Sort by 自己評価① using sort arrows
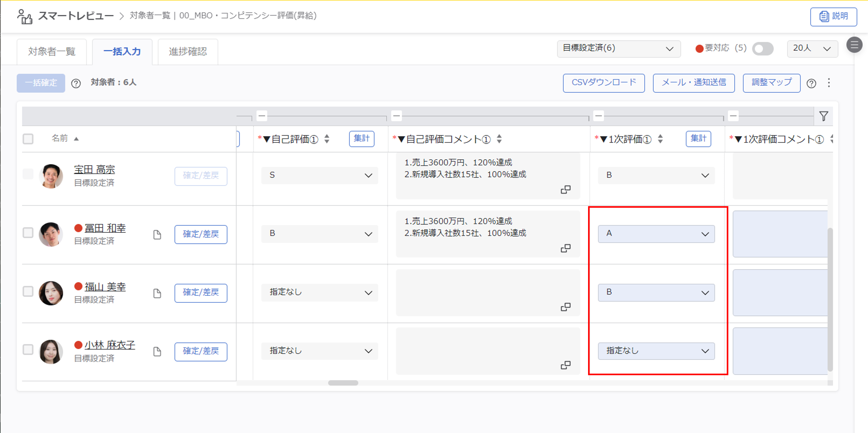 pyautogui.click(x=327, y=139)
